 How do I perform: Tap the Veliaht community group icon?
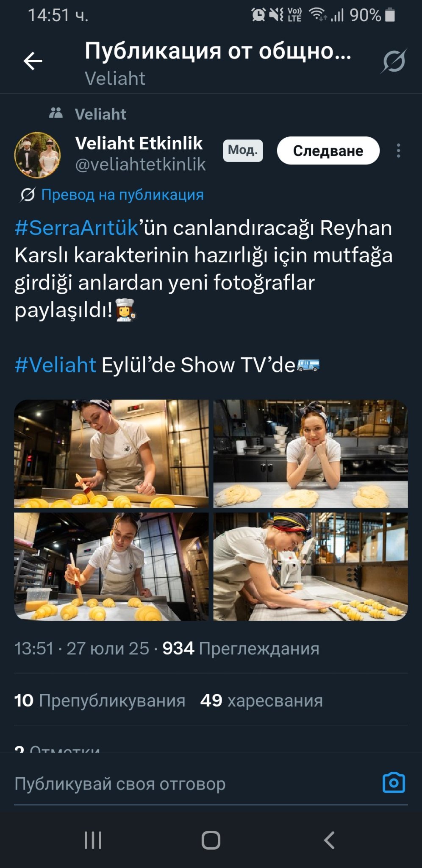click(56, 113)
